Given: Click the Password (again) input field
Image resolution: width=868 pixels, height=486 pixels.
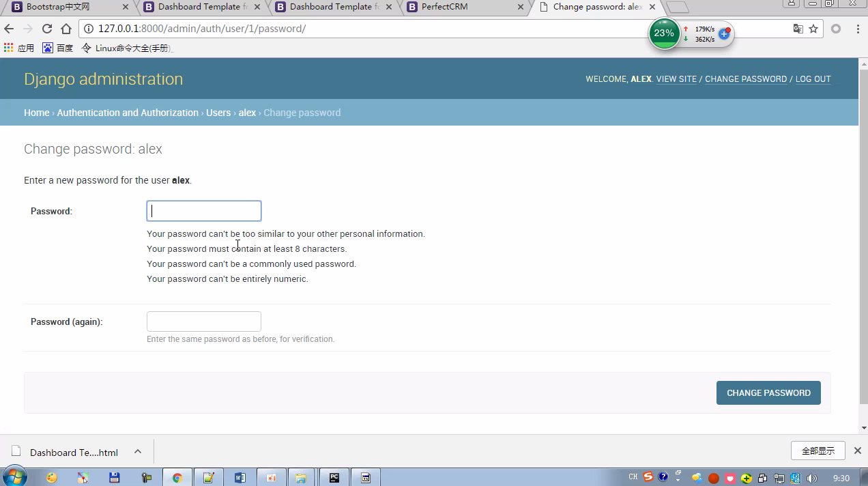Looking at the screenshot, I should pos(203,321).
